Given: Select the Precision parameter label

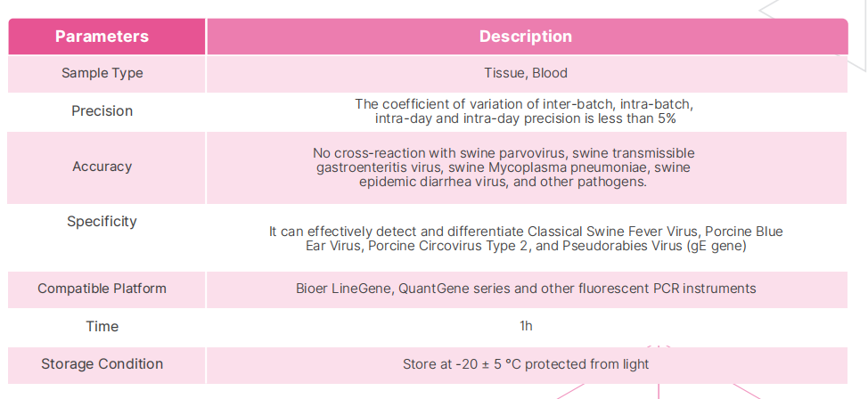Looking at the screenshot, I should click(102, 111).
